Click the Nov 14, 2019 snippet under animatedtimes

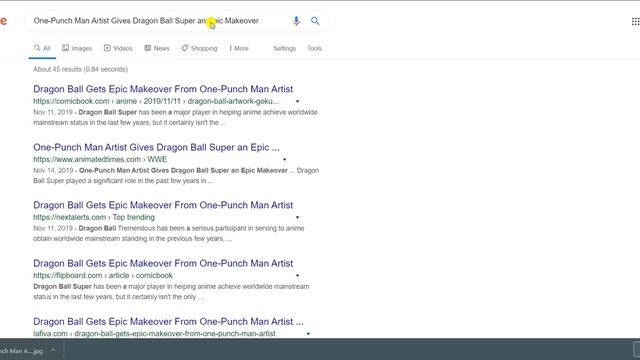pos(176,176)
